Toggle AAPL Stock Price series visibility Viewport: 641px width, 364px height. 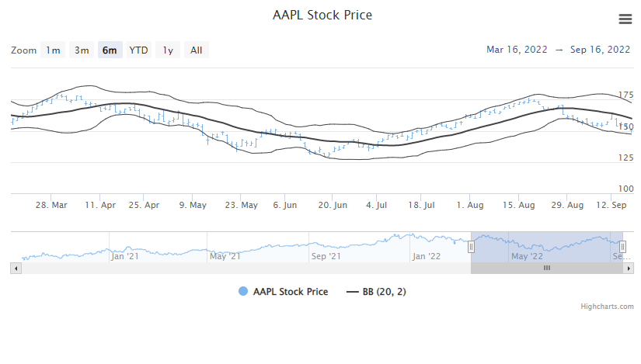click(290, 292)
